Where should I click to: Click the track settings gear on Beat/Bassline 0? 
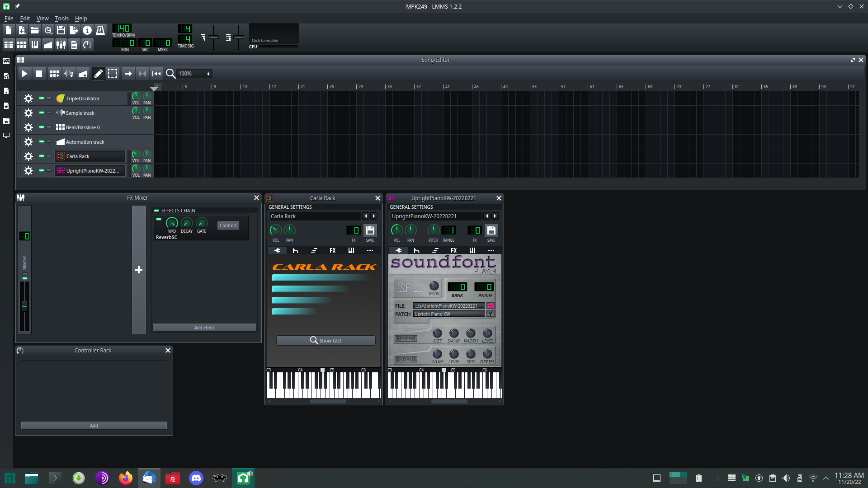[28, 127]
